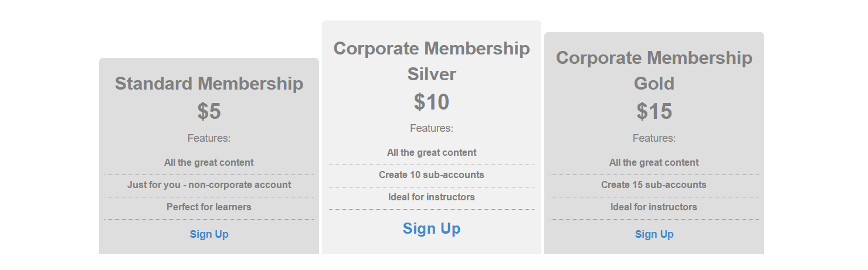
Task: Click the Features label in Standard card
Action: [209, 138]
